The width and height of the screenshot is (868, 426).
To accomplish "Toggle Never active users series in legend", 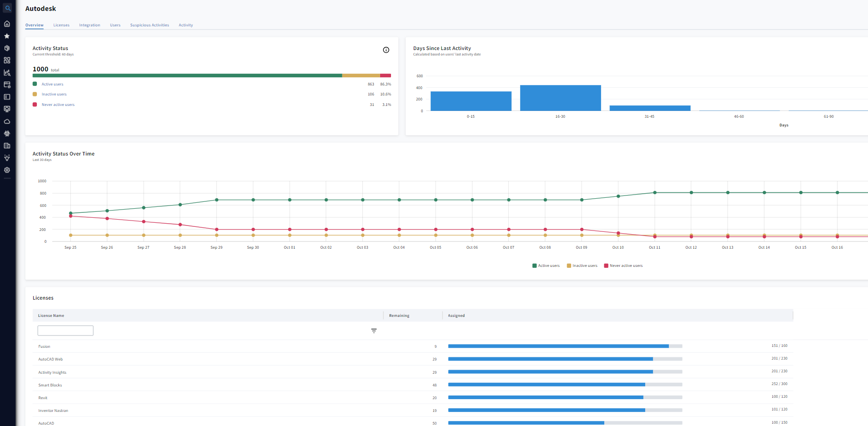I will point(623,266).
